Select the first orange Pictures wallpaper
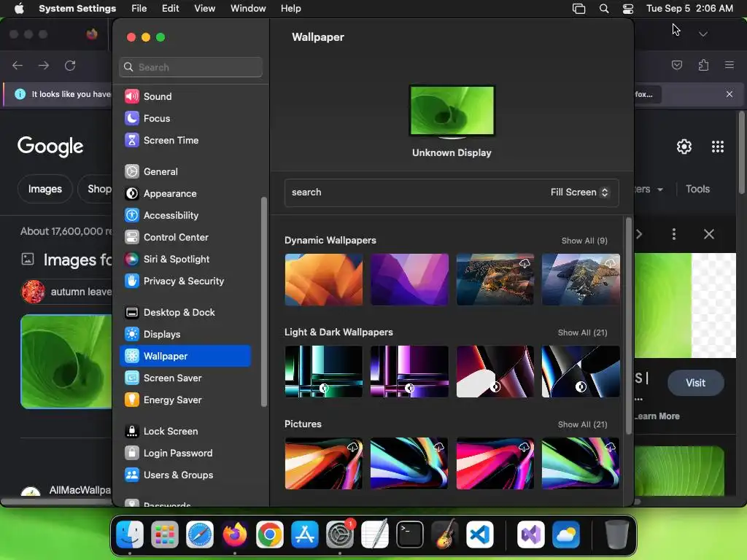The height and width of the screenshot is (560, 747). pos(323,463)
